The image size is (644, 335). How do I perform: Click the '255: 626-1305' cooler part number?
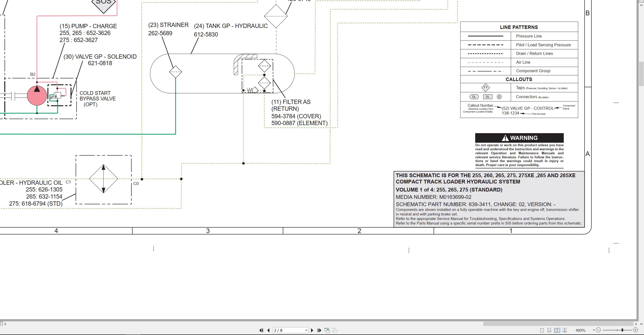[x=44, y=190]
